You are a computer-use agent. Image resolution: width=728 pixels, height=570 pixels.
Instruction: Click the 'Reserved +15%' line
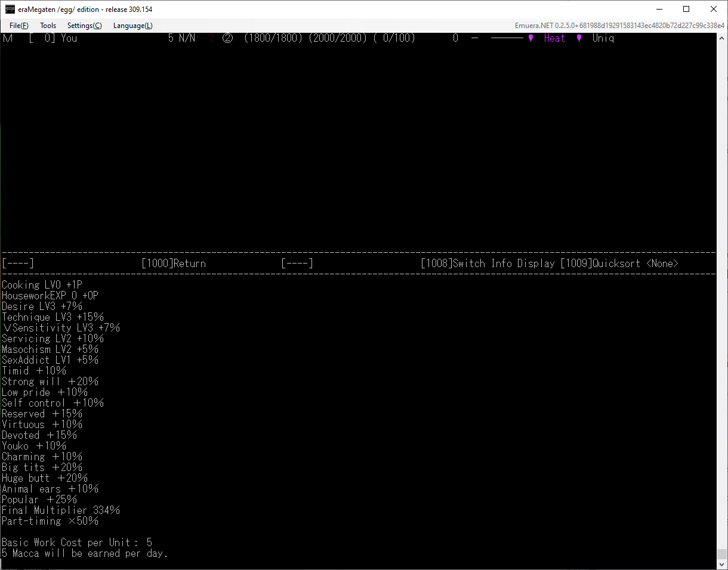pos(42,414)
